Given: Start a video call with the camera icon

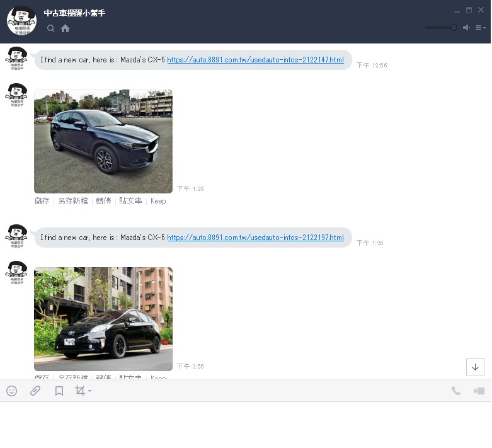Looking at the screenshot, I should (x=479, y=391).
